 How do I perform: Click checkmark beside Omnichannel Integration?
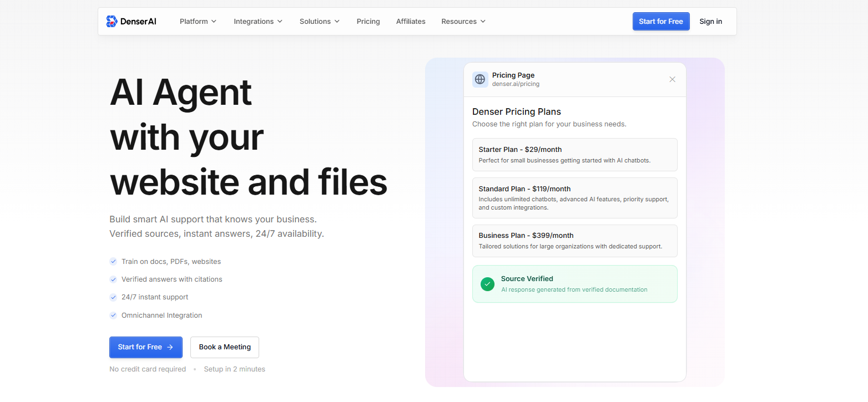113,315
